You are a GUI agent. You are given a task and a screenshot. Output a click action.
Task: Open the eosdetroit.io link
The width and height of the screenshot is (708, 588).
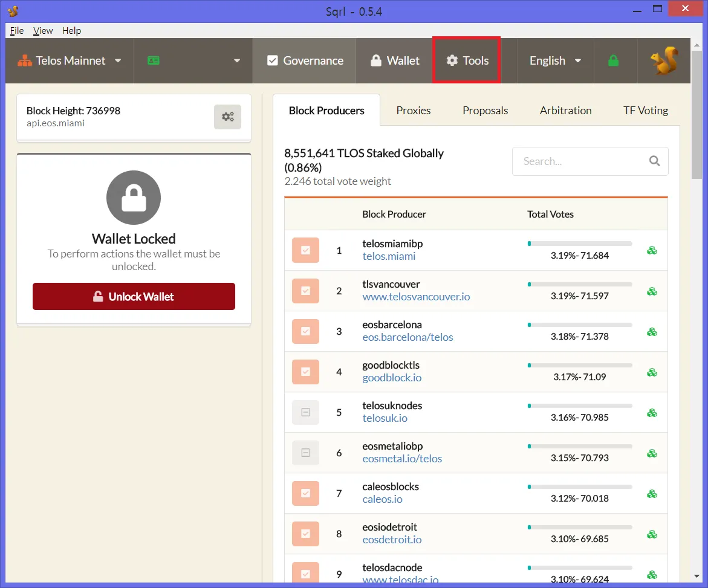[392, 540]
